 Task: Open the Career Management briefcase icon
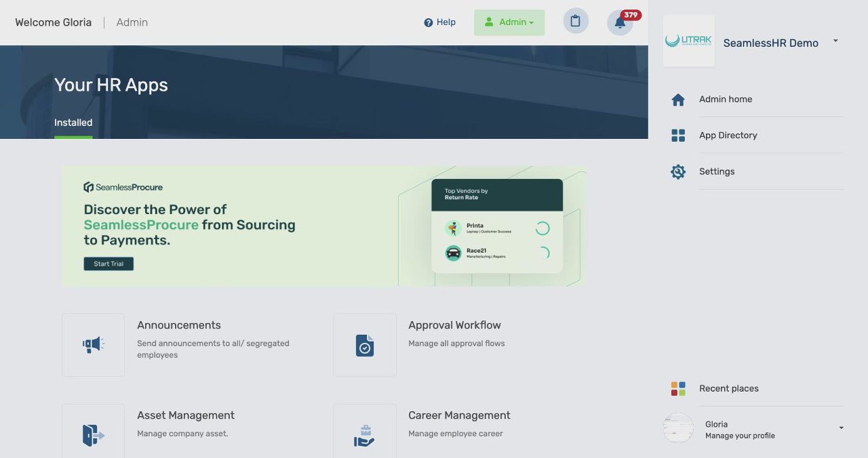(365, 434)
